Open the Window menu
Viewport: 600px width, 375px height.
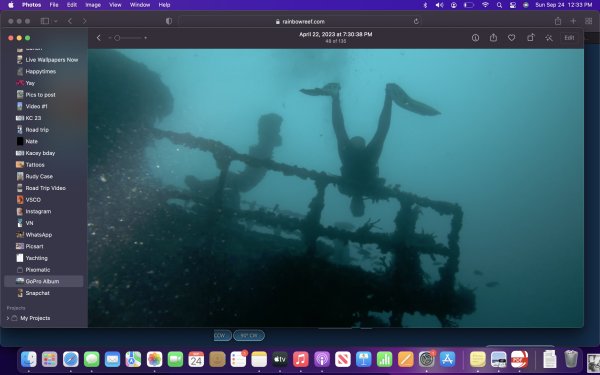[x=140, y=5]
